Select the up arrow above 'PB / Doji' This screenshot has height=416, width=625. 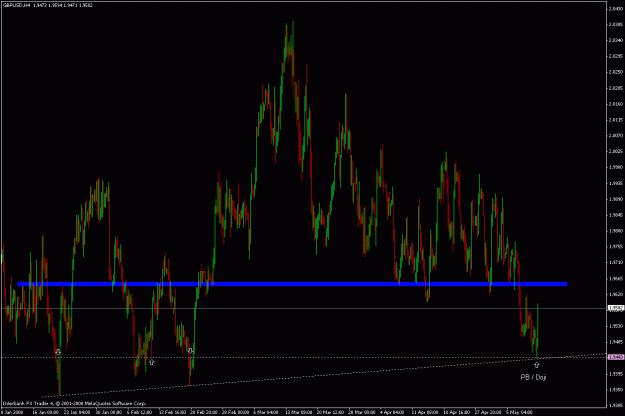tap(537, 365)
